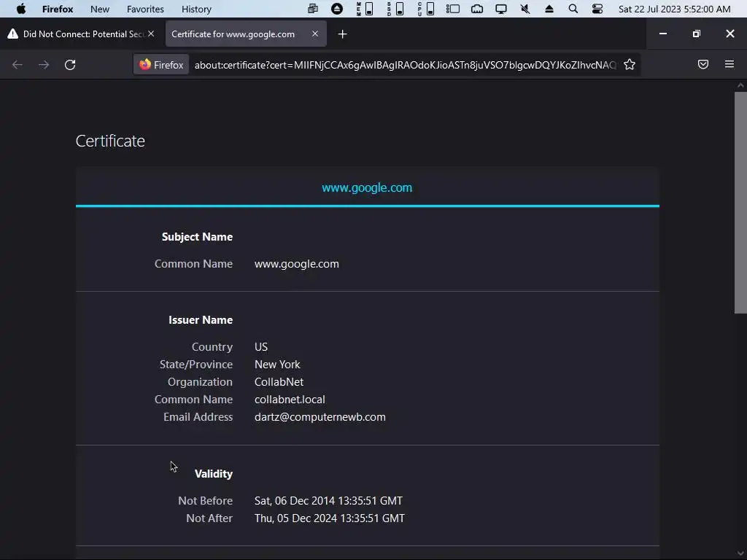Click the Not After date value

pos(330,518)
